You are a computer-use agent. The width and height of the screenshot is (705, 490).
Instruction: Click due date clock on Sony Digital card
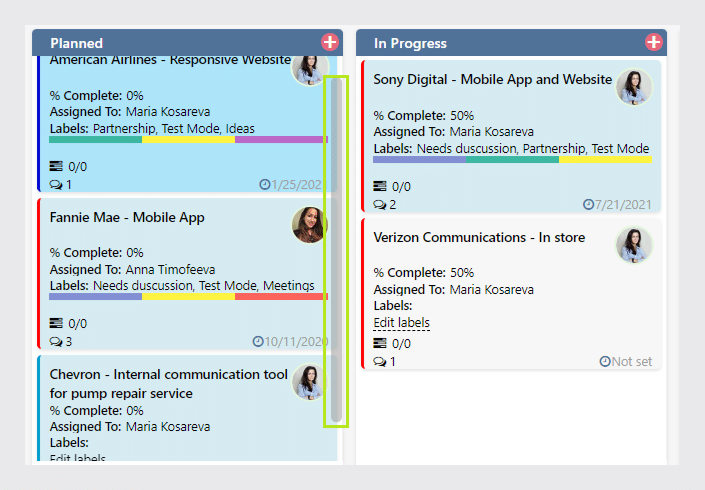588,205
